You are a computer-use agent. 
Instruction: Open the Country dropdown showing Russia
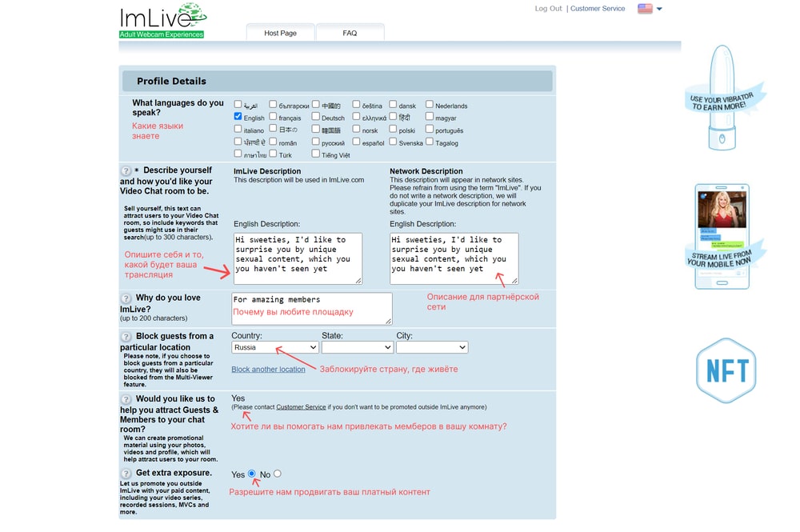point(275,347)
